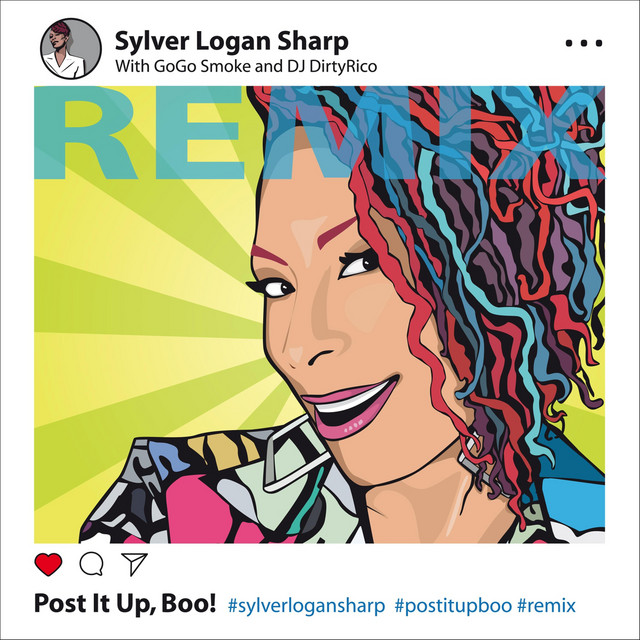Open the comment speech bubble icon
The image size is (640, 640).
point(91,564)
